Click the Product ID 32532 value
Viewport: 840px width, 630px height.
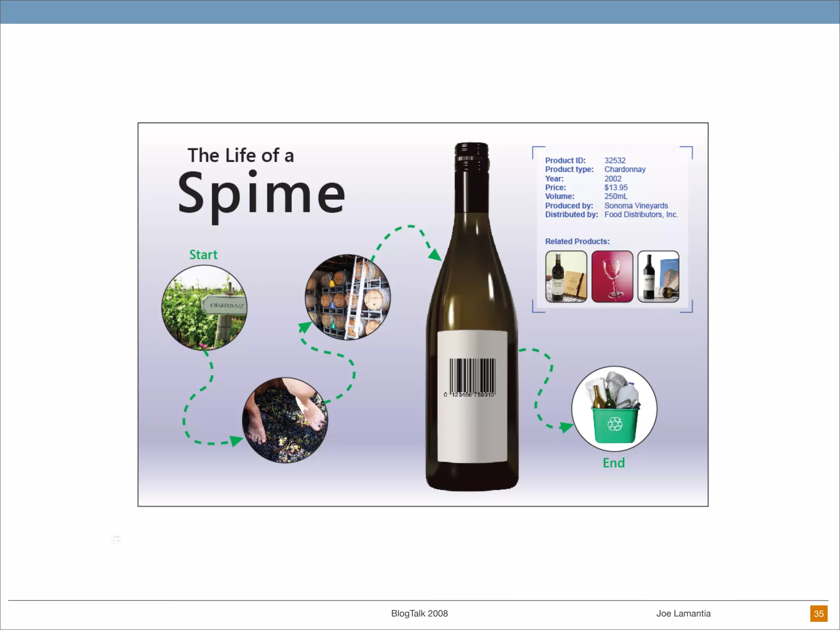pyautogui.click(x=615, y=160)
